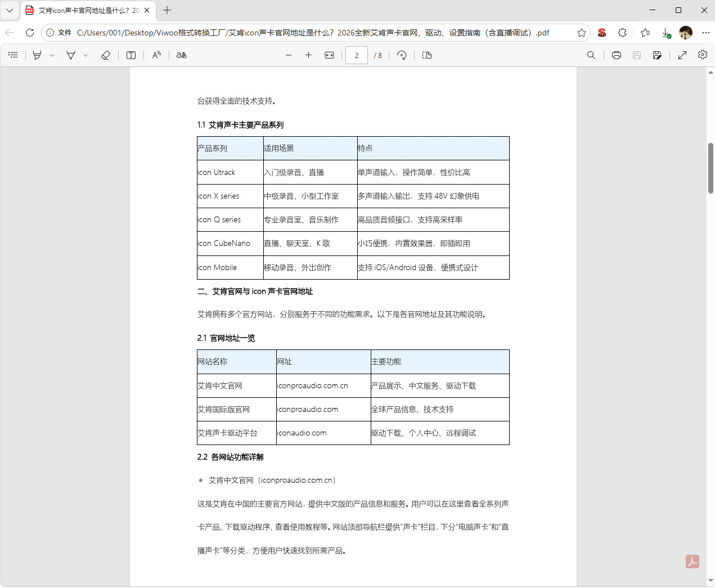Open the translate tool
The image size is (715, 588).
(x=182, y=55)
